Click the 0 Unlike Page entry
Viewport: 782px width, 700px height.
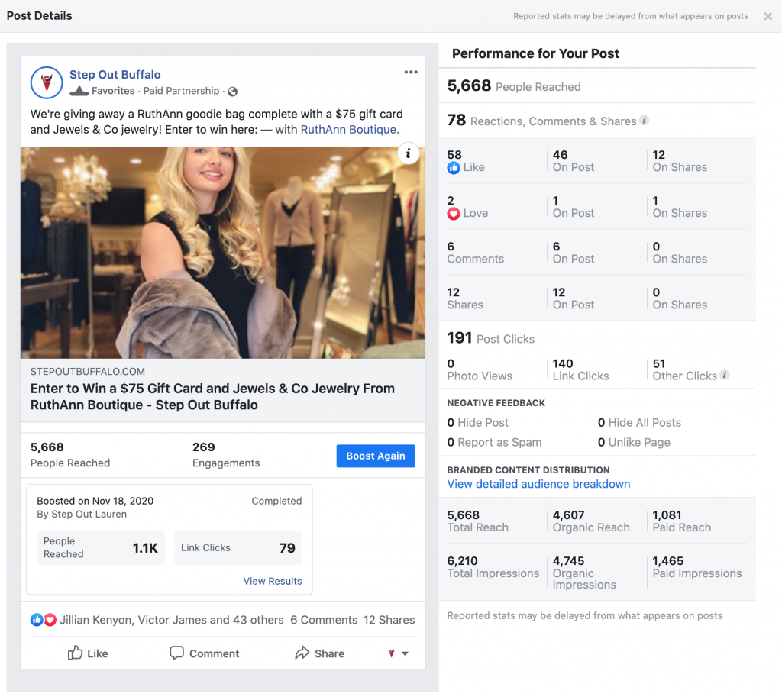(634, 442)
